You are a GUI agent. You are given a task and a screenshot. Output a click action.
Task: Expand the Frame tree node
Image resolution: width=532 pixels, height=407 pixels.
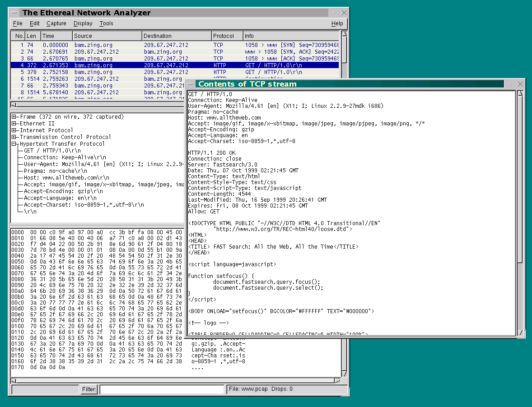14,117
